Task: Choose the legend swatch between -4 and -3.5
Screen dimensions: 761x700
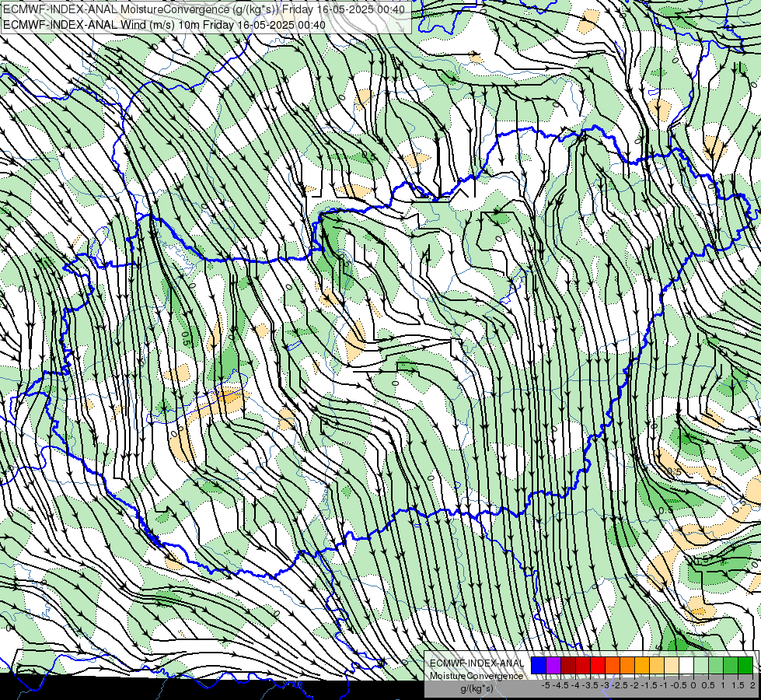Action: [x=583, y=665]
